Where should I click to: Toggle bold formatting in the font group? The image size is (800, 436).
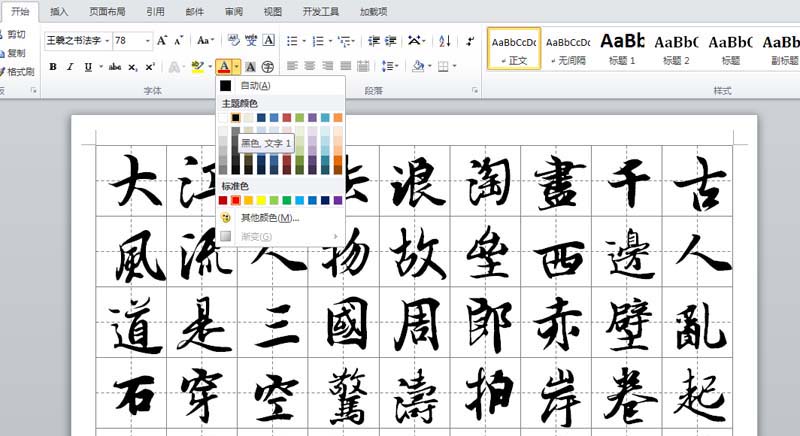pyautogui.click(x=52, y=67)
